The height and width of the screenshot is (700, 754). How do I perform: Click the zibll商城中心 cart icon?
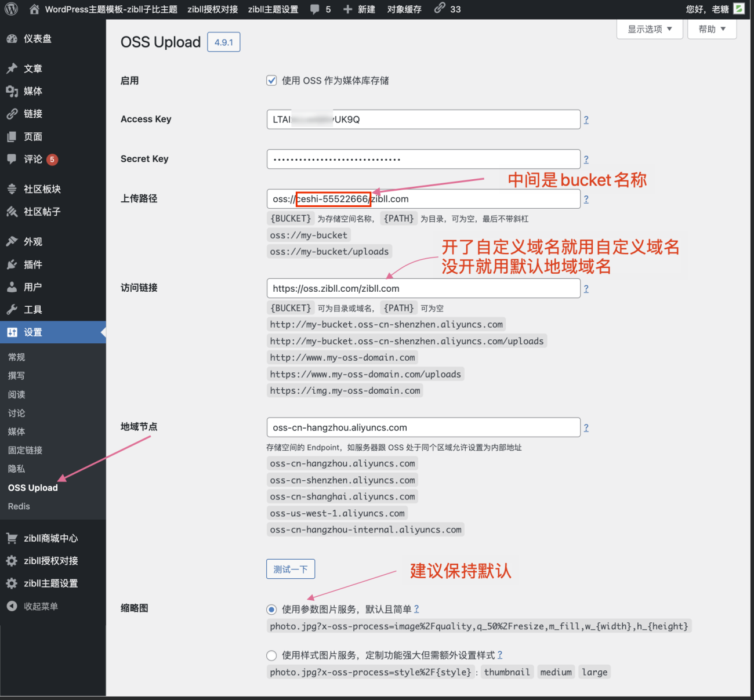12,538
